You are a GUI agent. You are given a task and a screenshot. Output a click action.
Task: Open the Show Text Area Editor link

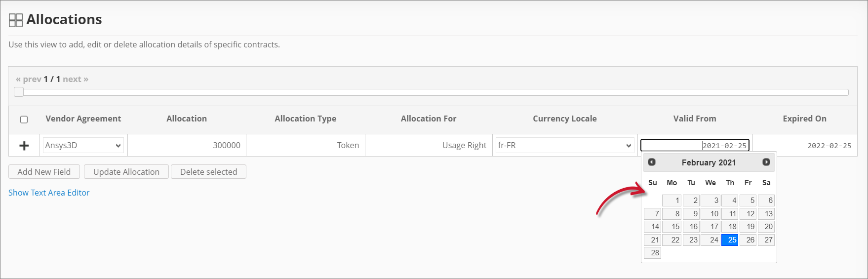click(x=49, y=193)
